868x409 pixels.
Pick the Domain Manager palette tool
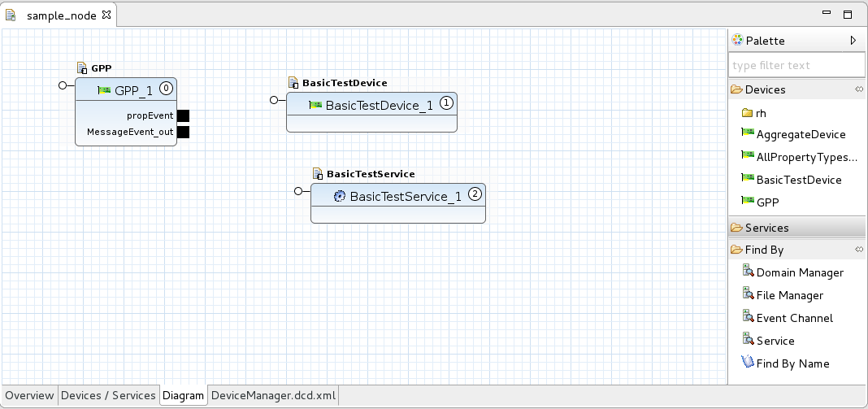click(x=799, y=272)
